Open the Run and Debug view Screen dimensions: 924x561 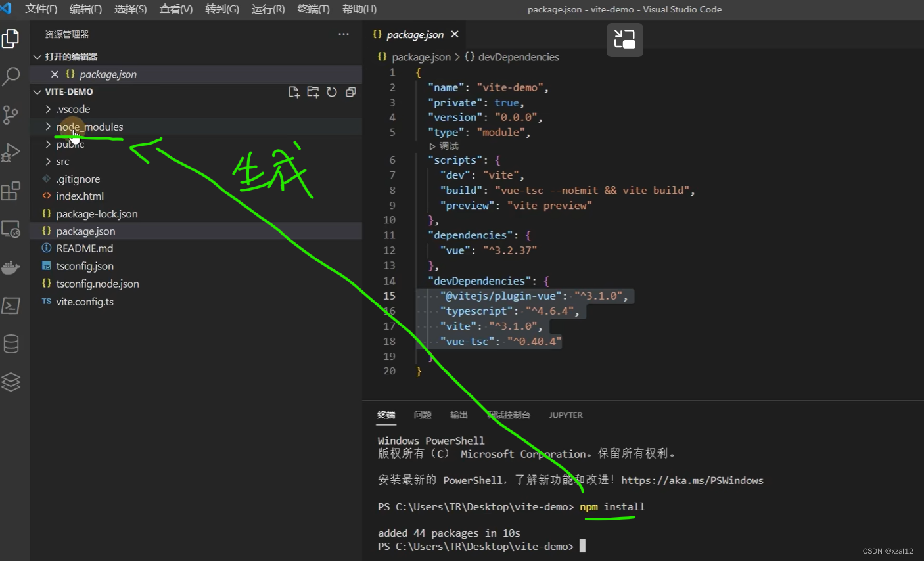tap(11, 152)
